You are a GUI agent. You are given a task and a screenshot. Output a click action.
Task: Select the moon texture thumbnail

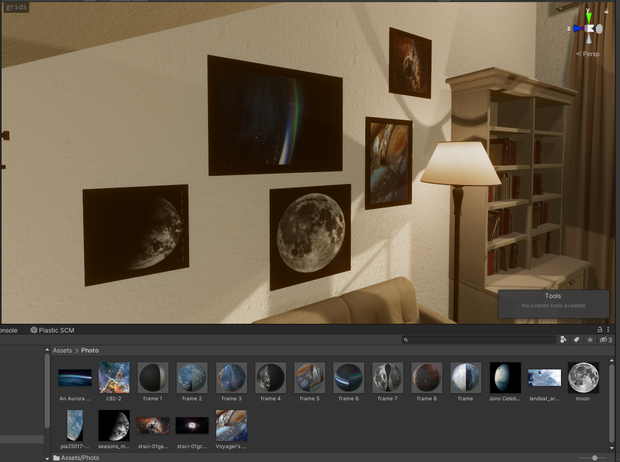tap(583, 378)
